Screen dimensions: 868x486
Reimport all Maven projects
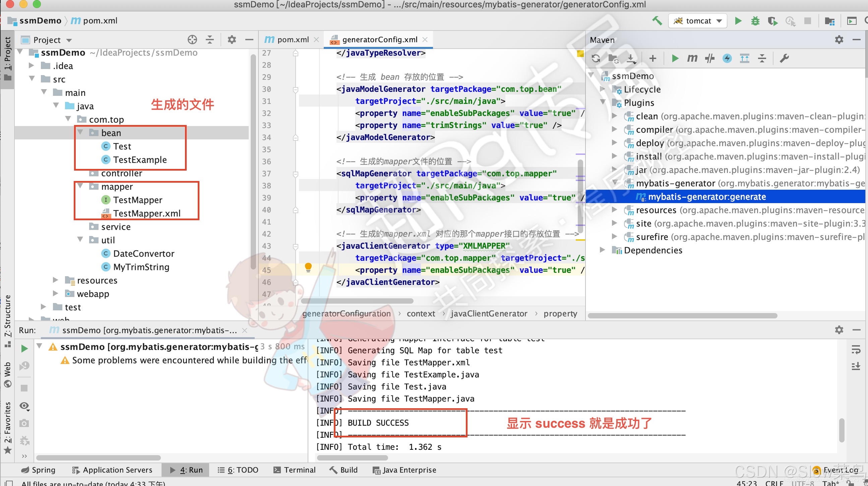click(x=596, y=58)
